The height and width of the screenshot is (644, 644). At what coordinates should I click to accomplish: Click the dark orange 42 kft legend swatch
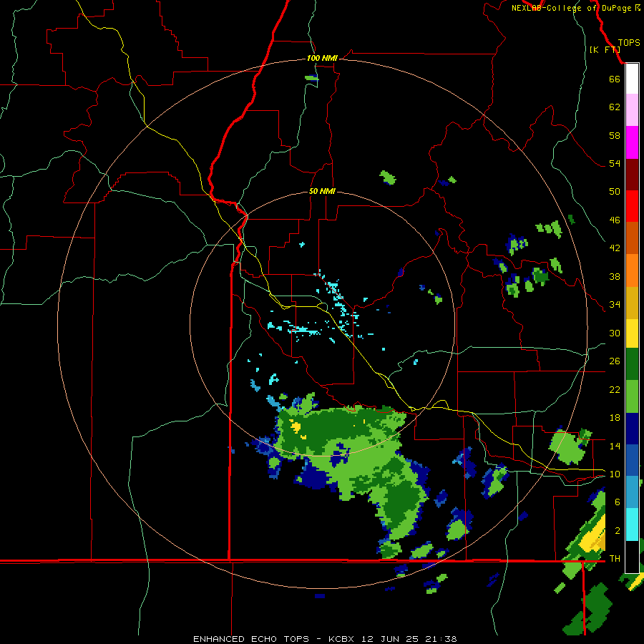pyautogui.click(x=632, y=238)
